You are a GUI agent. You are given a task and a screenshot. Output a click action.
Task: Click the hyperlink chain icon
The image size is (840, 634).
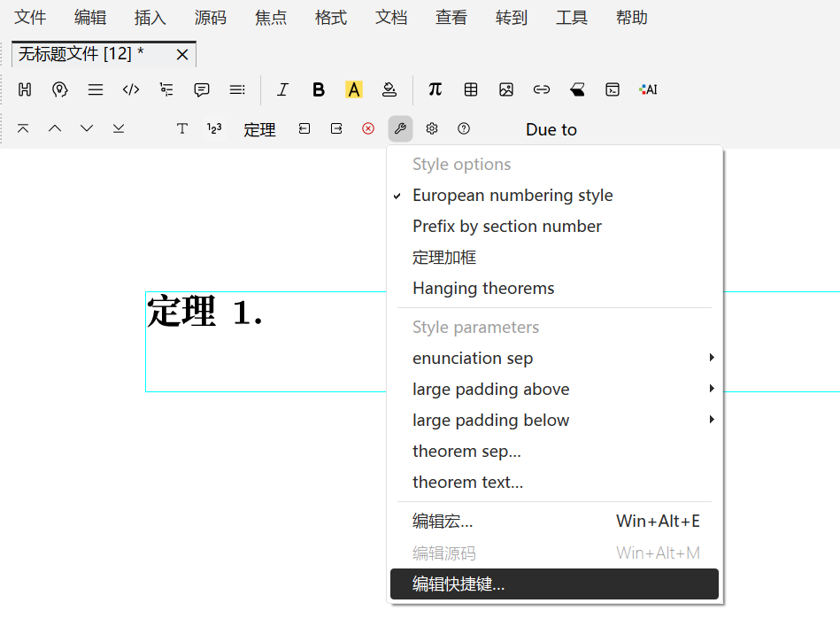tap(542, 89)
